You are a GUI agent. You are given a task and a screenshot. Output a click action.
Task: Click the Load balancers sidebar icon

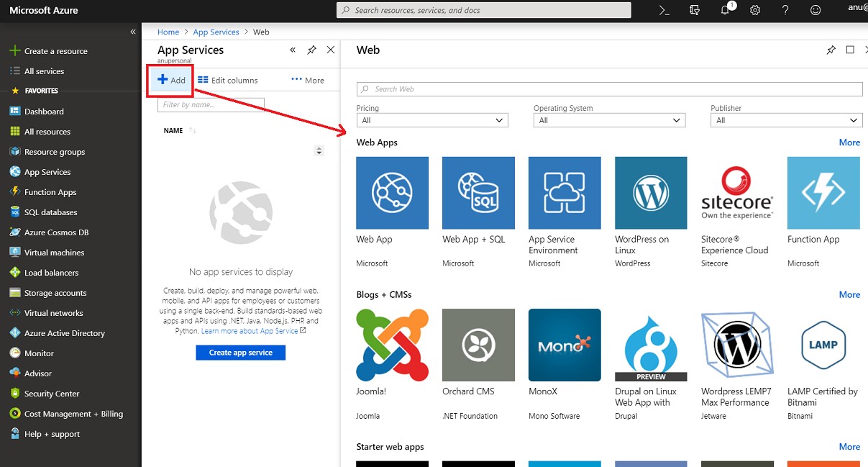[x=15, y=273]
